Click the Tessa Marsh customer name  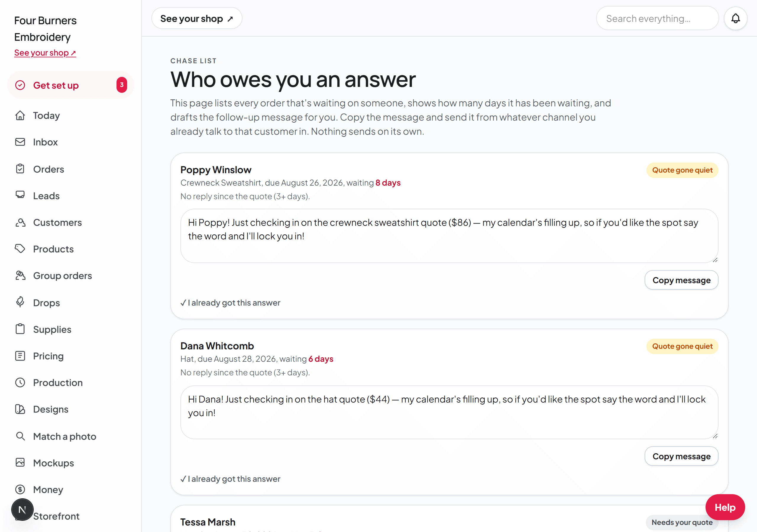[208, 522]
